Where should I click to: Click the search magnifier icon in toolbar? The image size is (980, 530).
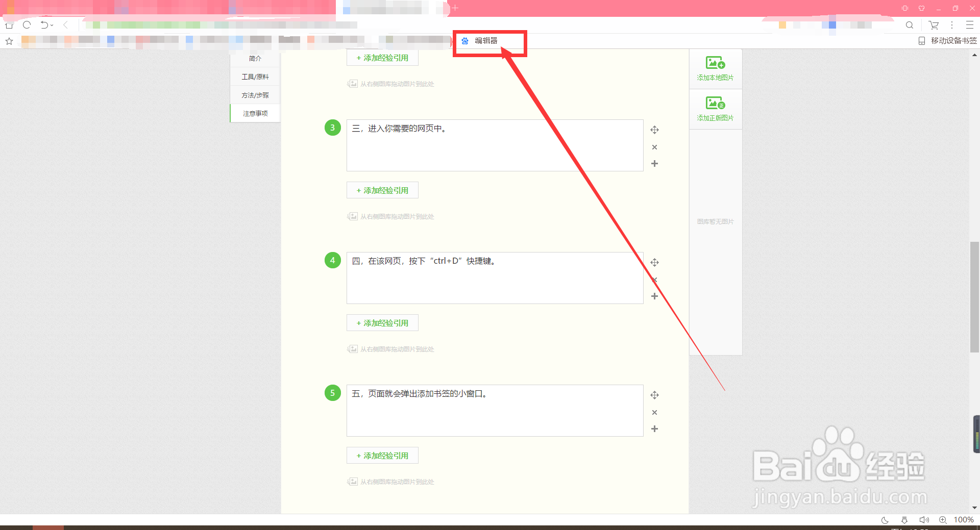pos(910,25)
